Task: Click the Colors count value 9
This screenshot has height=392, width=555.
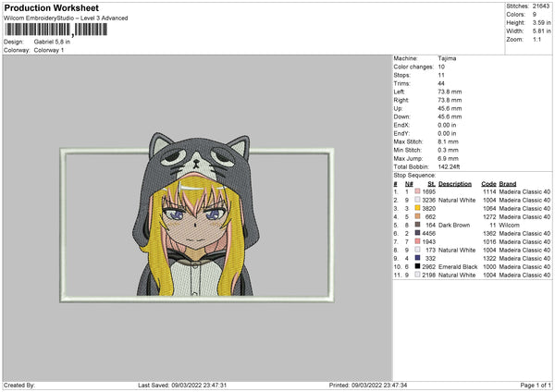Action: coord(535,15)
